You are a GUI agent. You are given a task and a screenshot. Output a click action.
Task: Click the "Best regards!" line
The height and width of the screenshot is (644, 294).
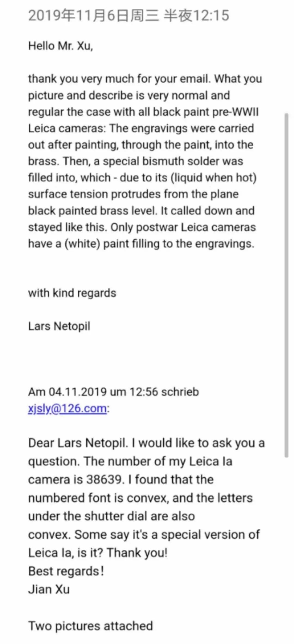[x=66, y=571]
